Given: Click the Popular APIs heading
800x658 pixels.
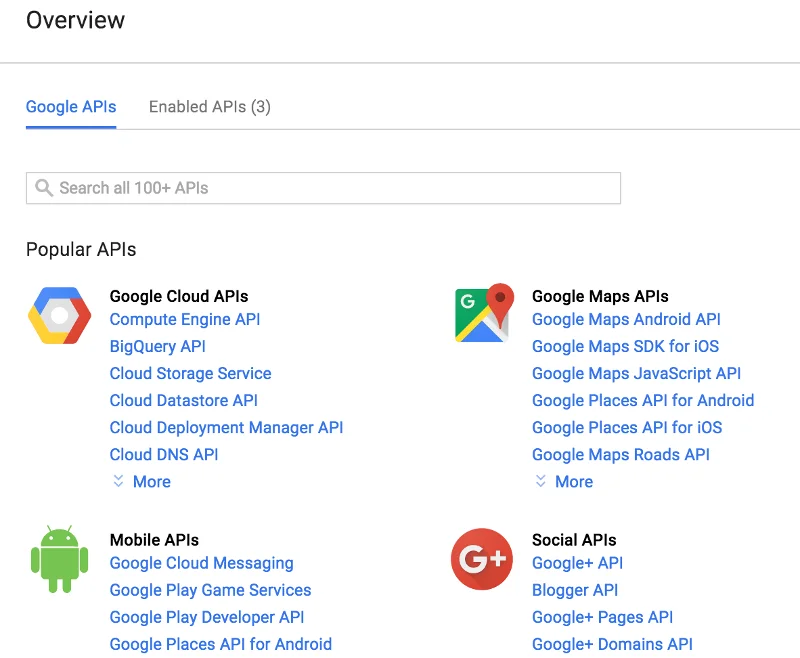Looking at the screenshot, I should [81, 249].
